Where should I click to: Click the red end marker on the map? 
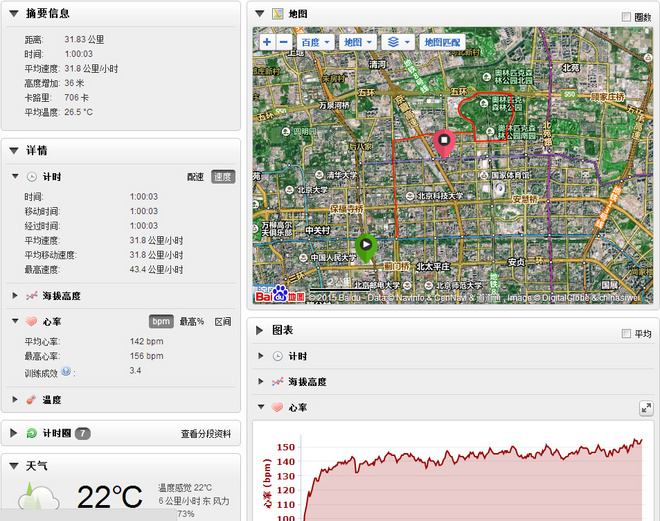[446, 143]
